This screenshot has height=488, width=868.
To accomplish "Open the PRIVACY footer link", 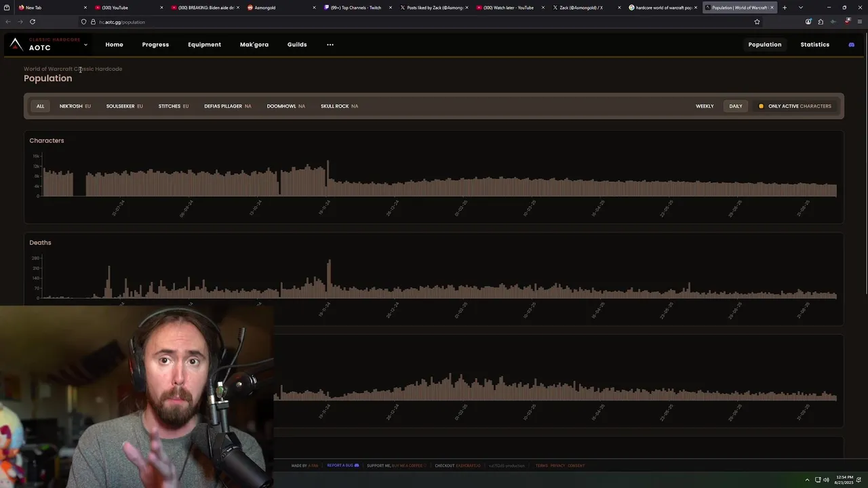I will 557,466.
